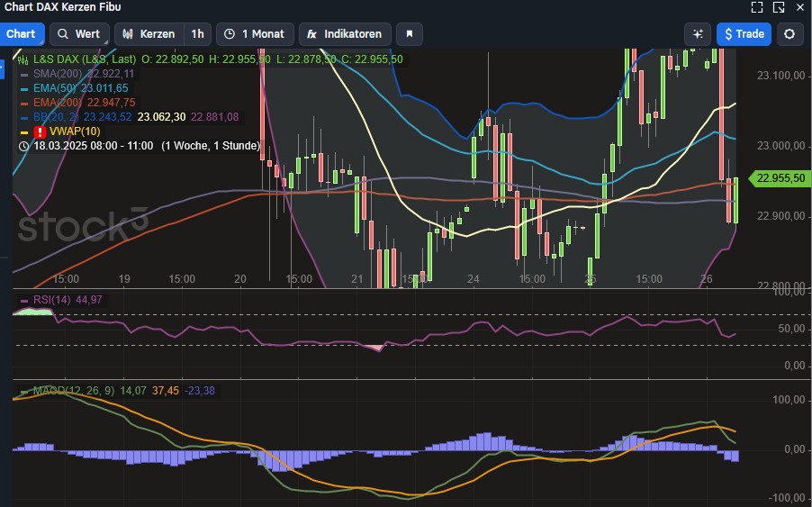
Task: Click the sparkle tools icon
Action: pos(698,34)
